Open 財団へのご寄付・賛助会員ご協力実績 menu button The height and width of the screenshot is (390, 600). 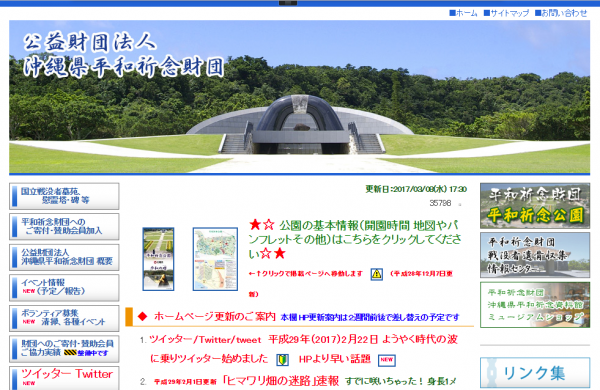point(64,349)
